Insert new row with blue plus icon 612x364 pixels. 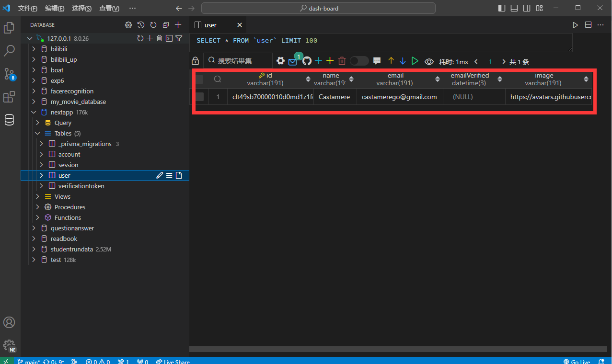pyautogui.click(x=318, y=61)
